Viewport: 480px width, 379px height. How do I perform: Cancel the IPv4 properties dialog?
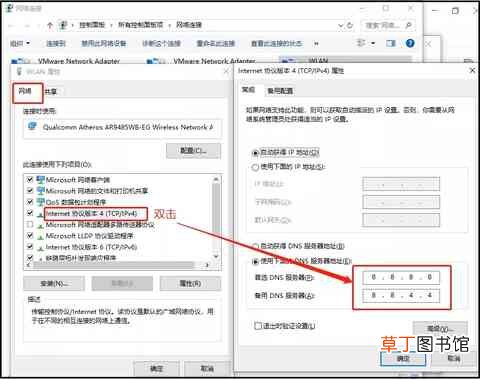454,359
